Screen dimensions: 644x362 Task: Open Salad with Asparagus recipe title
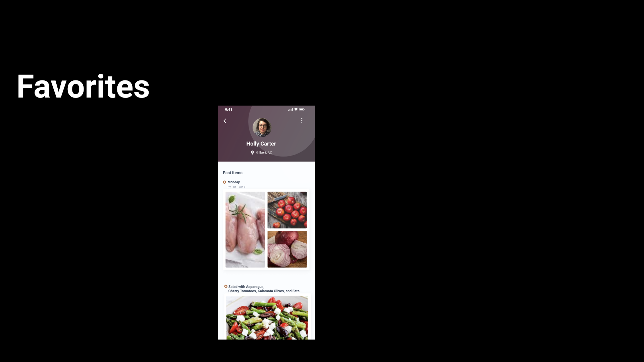click(x=264, y=289)
